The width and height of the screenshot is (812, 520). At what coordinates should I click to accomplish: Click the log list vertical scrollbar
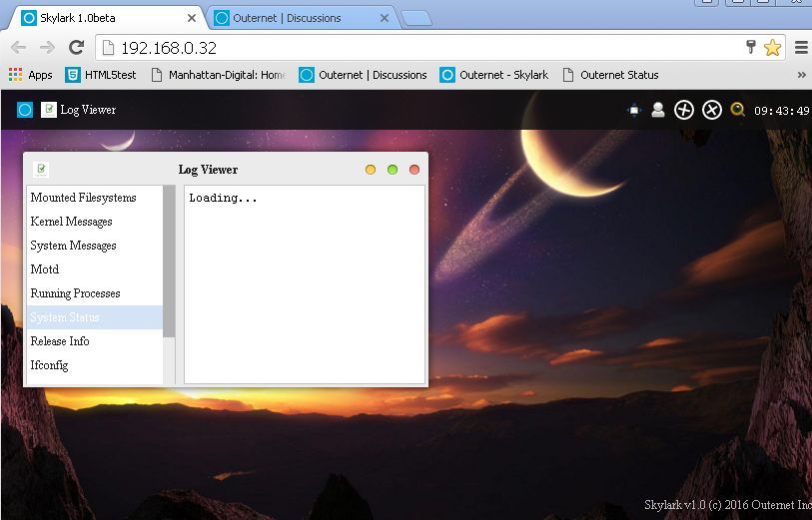[169, 261]
